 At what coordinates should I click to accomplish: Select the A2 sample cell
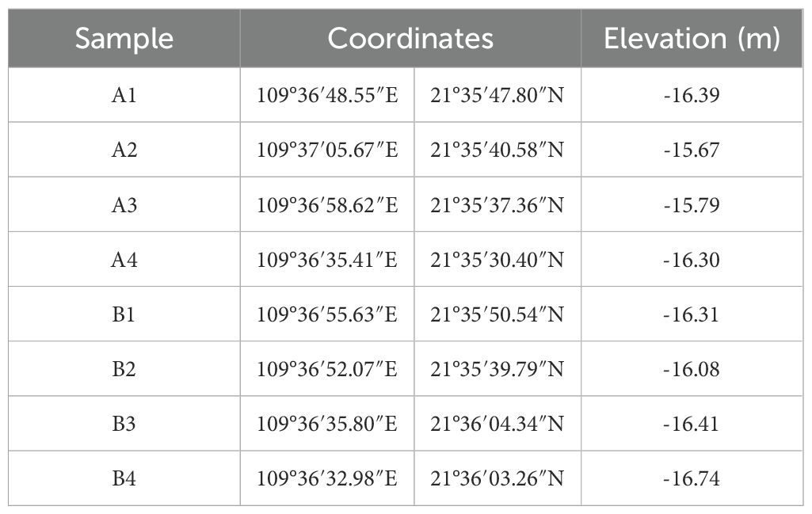pyautogui.click(x=124, y=150)
